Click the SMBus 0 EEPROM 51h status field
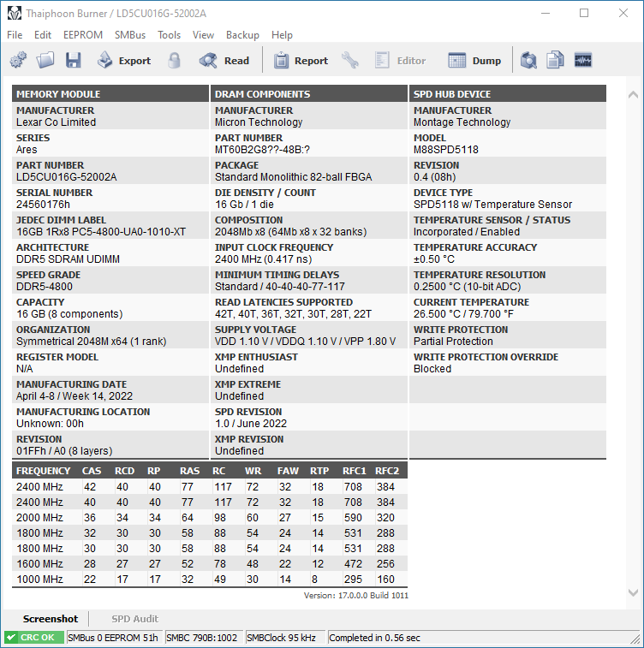 click(x=113, y=637)
